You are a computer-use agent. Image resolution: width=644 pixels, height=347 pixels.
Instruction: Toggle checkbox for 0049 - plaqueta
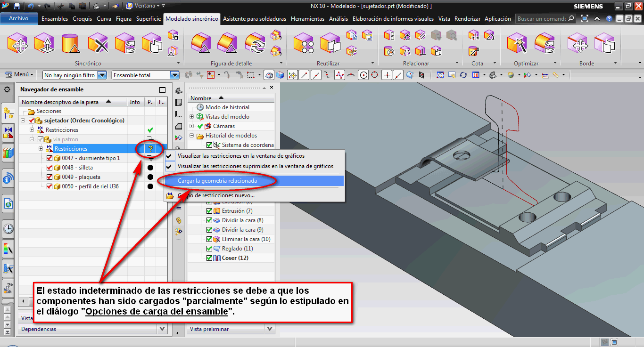coord(50,177)
